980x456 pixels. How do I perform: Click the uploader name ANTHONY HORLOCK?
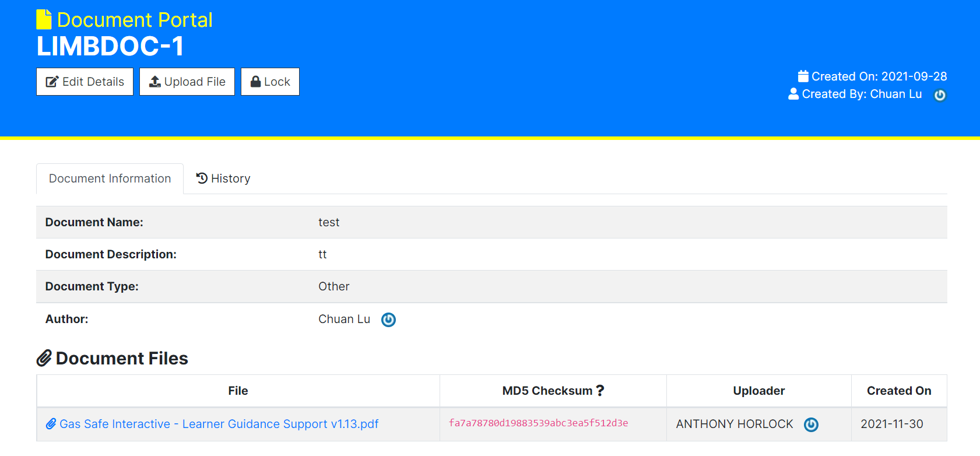coord(735,424)
